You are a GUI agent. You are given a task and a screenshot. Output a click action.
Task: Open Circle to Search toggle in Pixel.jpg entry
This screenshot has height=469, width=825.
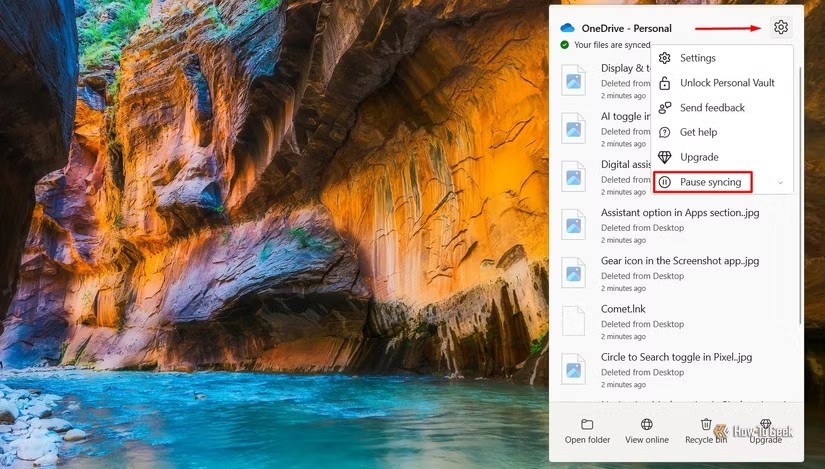coord(676,357)
